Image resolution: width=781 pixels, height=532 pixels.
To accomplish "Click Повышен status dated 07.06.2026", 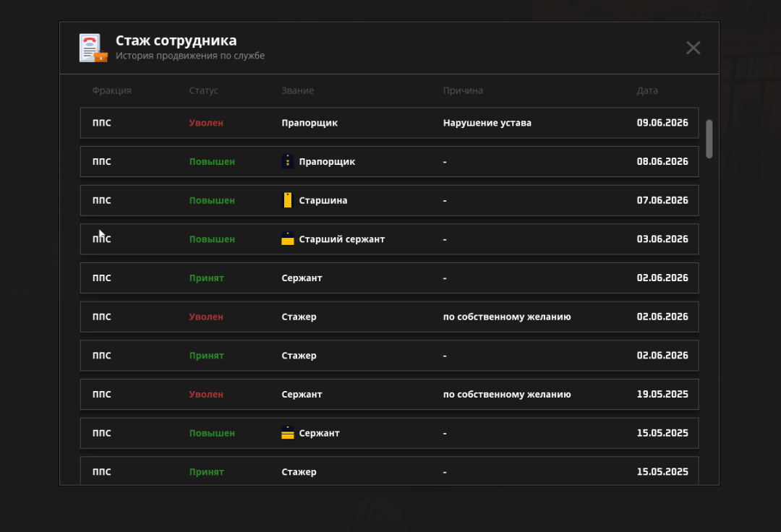I will [x=212, y=200].
